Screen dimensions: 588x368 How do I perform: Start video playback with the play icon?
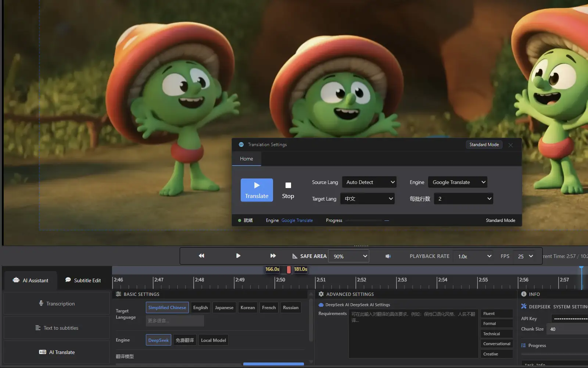pyautogui.click(x=238, y=256)
